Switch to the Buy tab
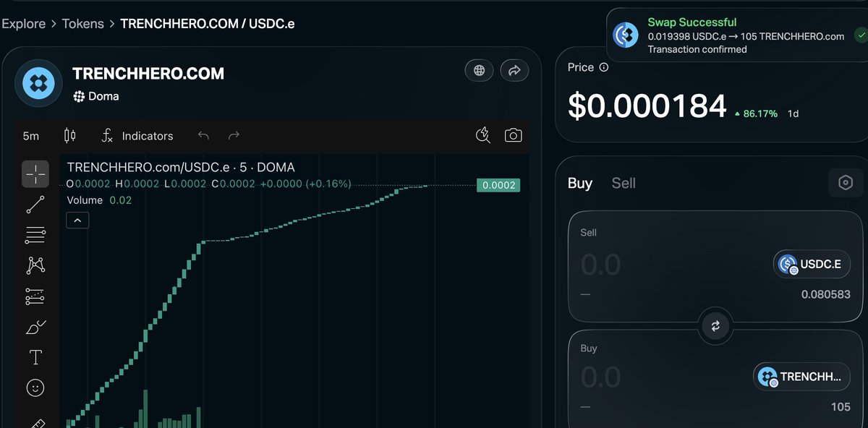The image size is (868, 428). pos(580,183)
